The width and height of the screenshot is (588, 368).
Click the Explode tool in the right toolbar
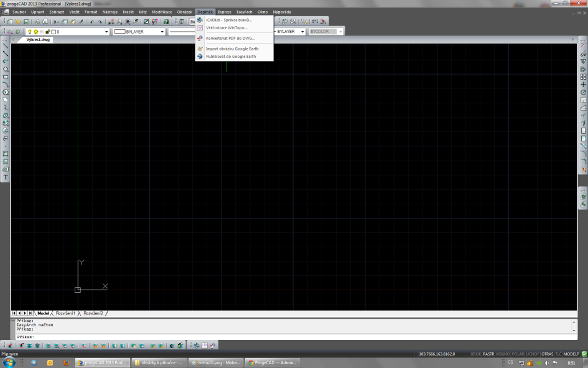(x=583, y=169)
